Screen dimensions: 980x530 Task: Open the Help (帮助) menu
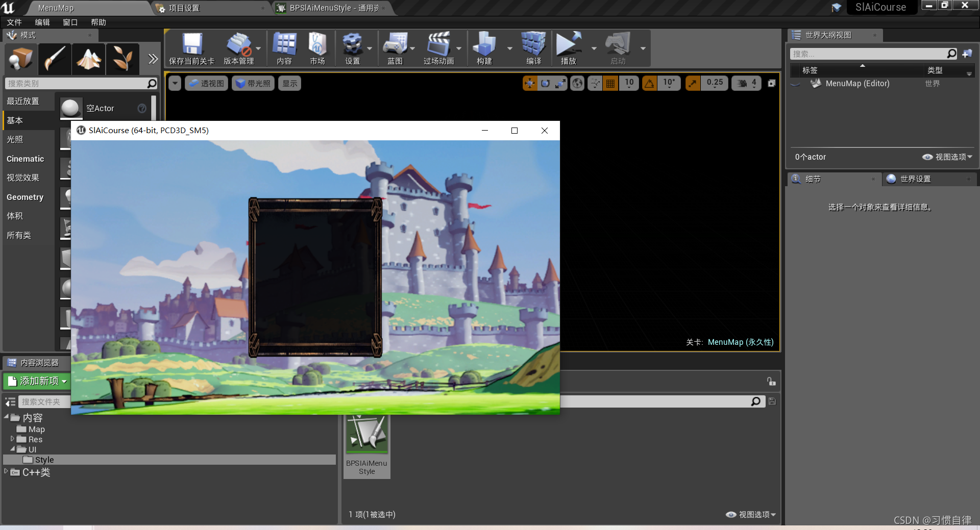(99, 22)
